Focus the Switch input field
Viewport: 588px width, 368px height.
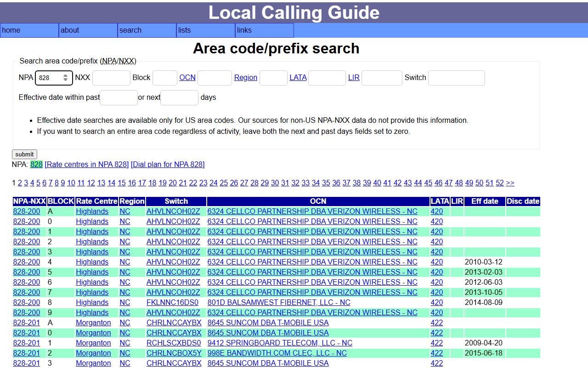tap(457, 78)
